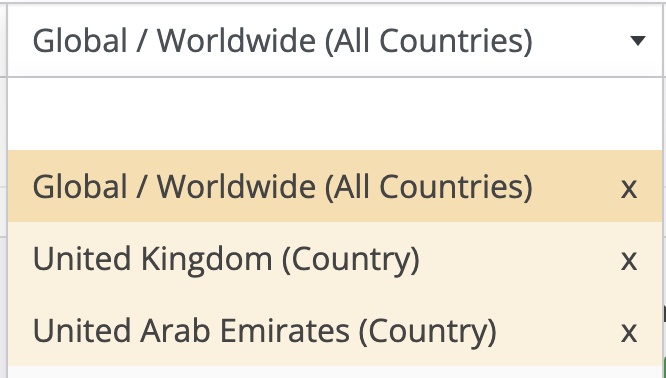Collapse the country list with the arrow

(x=638, y=40)
